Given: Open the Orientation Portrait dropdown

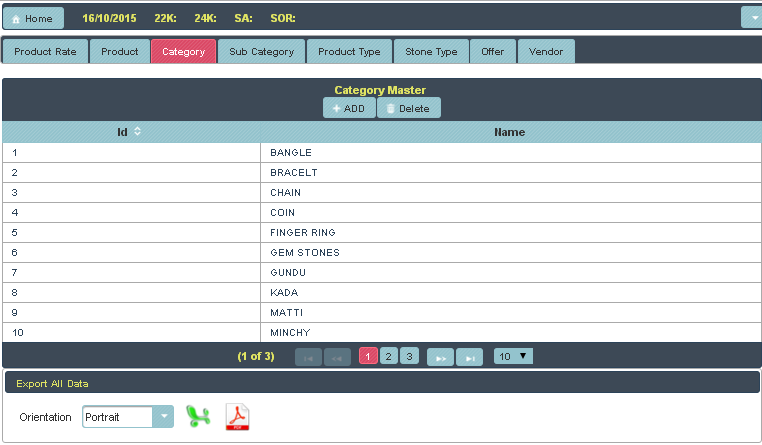Looking at the screenshot, I should click(162, 417).
